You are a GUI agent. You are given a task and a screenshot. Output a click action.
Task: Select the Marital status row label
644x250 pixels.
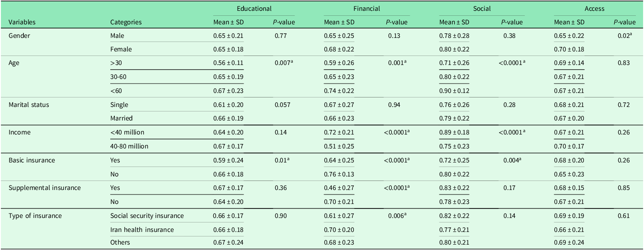tap(30, 105)
